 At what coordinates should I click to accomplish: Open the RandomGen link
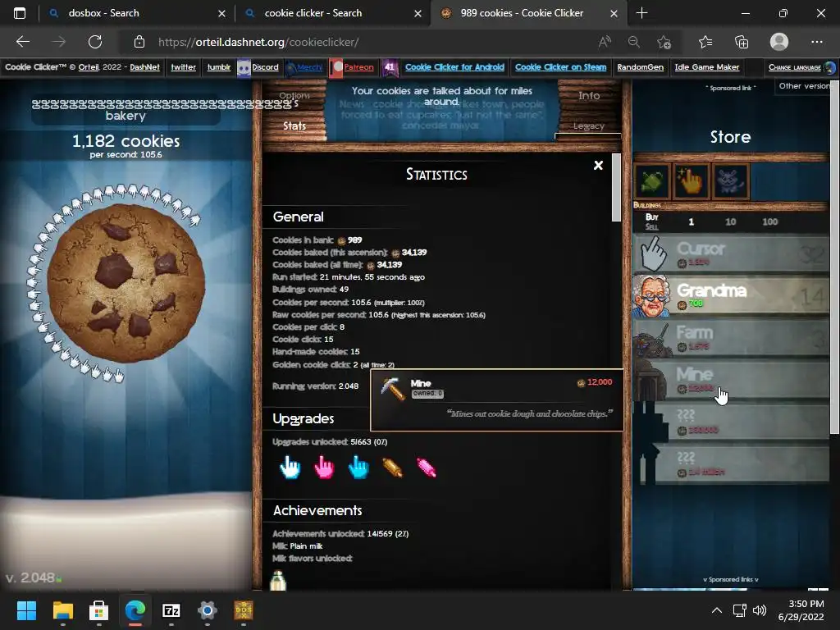click(x=640, y=67)
